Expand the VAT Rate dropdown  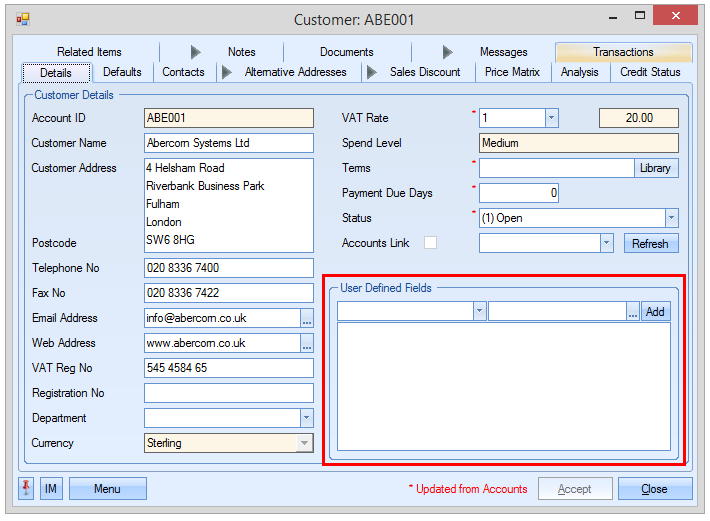pyautogui.click(x=551, y=118)
